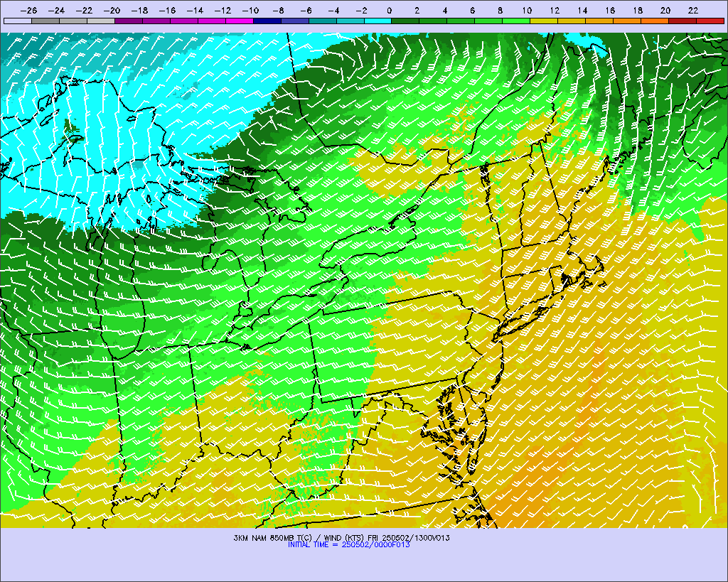
Task: Select the green swatch between 4 and 6
Action: pyautogui.click(x=461, y=21)
